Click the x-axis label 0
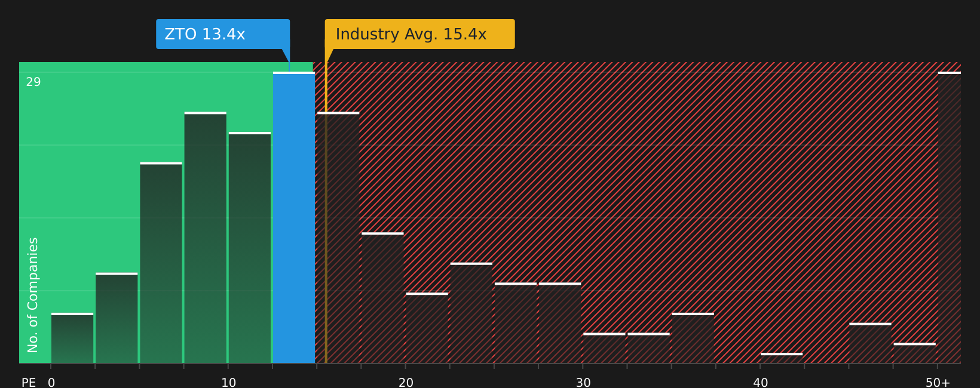The image size is (980, 388). 51,383
